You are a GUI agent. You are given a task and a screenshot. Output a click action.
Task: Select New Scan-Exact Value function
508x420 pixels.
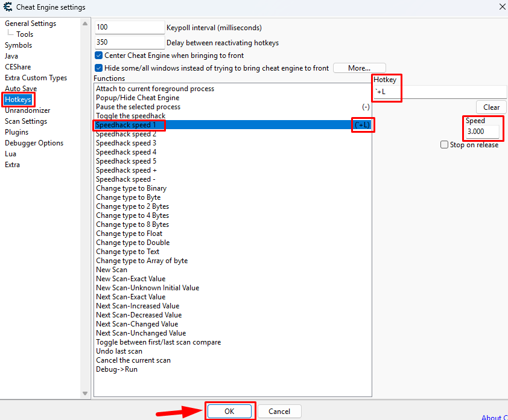(233, 279)
